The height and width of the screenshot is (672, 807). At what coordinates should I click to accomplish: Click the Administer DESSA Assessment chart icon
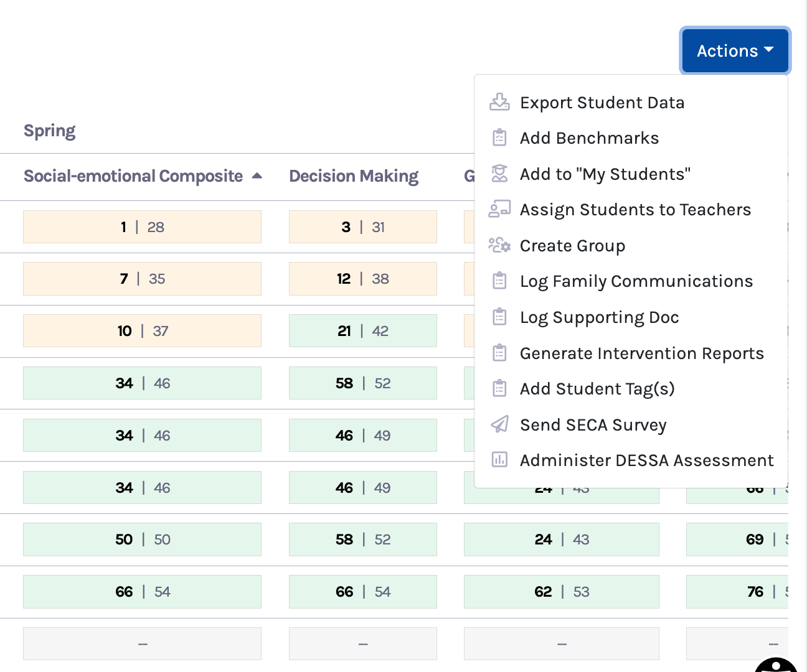pyautogui.click(x=499, y=460)
